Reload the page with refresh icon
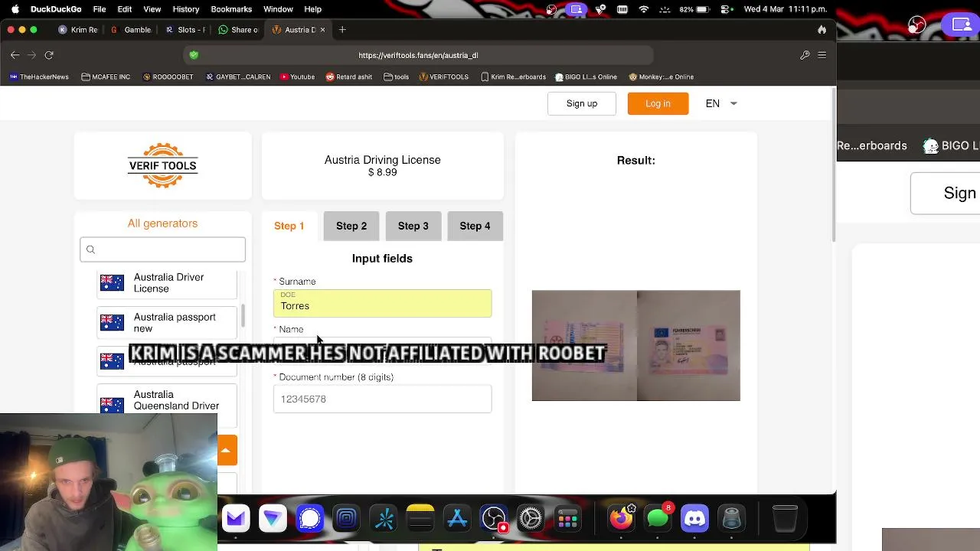The height and width of the screenshot is (551, 980). [49, 55]
